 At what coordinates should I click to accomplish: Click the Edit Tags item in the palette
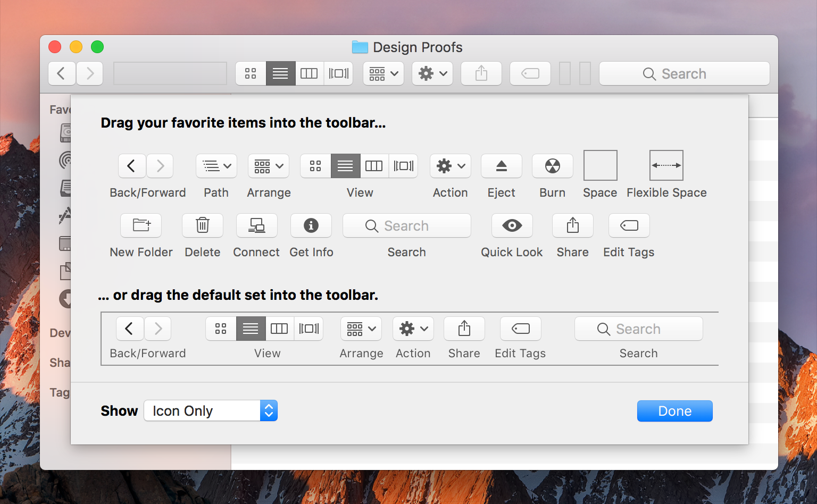click(629, 225)
